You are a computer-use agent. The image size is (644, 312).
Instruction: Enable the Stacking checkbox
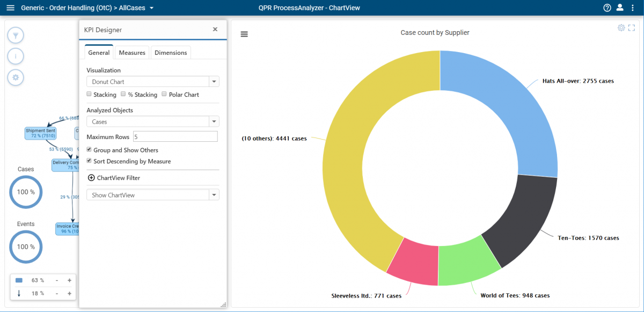[89, 94]
